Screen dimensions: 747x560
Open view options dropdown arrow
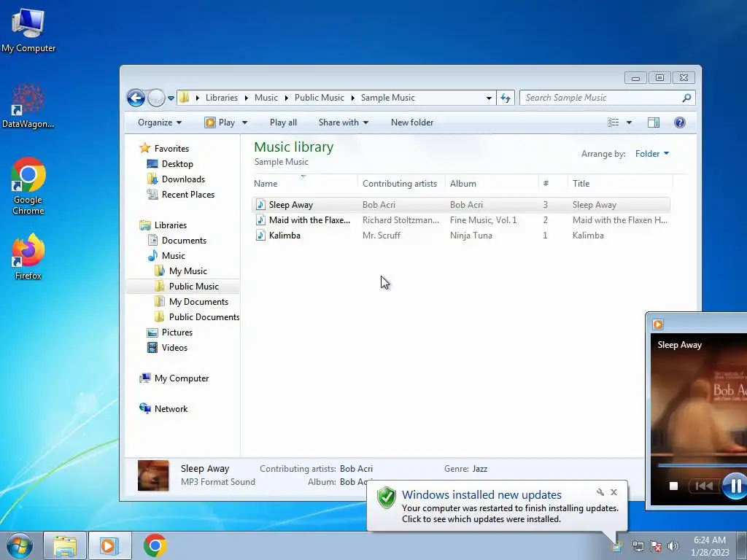tap(629, 122)
